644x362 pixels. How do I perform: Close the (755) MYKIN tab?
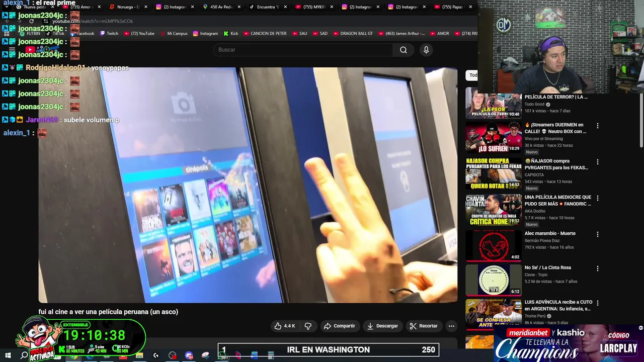coord(331,7)
